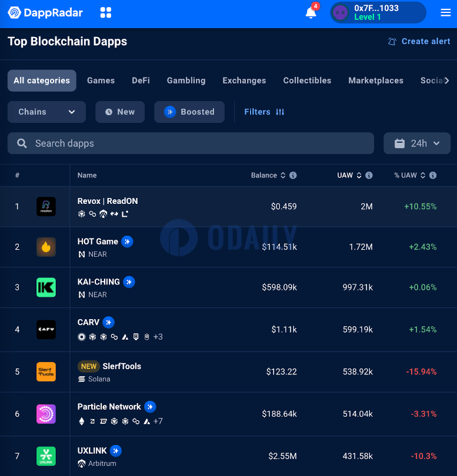The height and width of the screenshot is (476, 457).
Task: Show more categories with right chevron
Action: [x=446, y=81]
